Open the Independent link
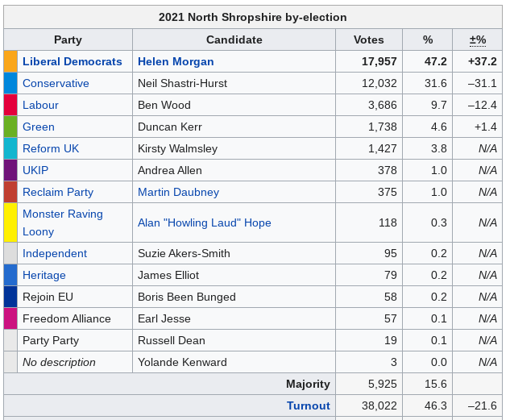The width and height of the screenshot is (510, 420). coord(55,253)
